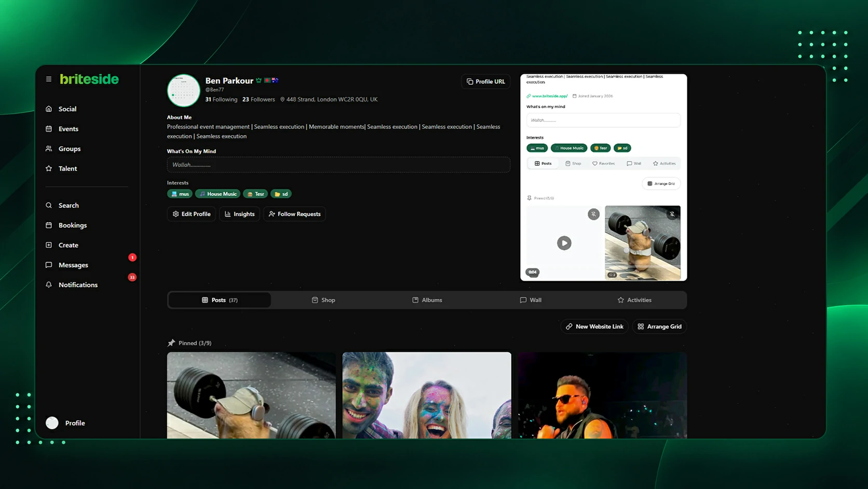
Task: Open Edit Profile settings
Action: pos(192,214)
